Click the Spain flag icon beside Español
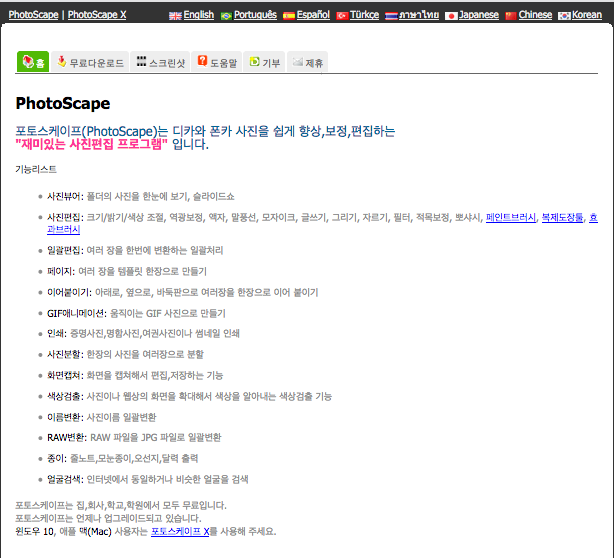This screenshot has height=558, width=614. pyautogui.click(x=289, y=16)
